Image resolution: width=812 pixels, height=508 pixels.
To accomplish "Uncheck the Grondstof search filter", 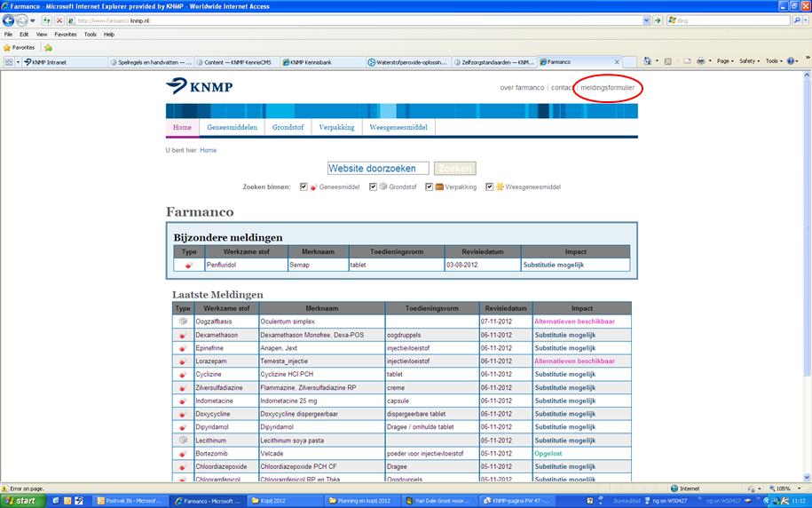I will coord(374,187).
